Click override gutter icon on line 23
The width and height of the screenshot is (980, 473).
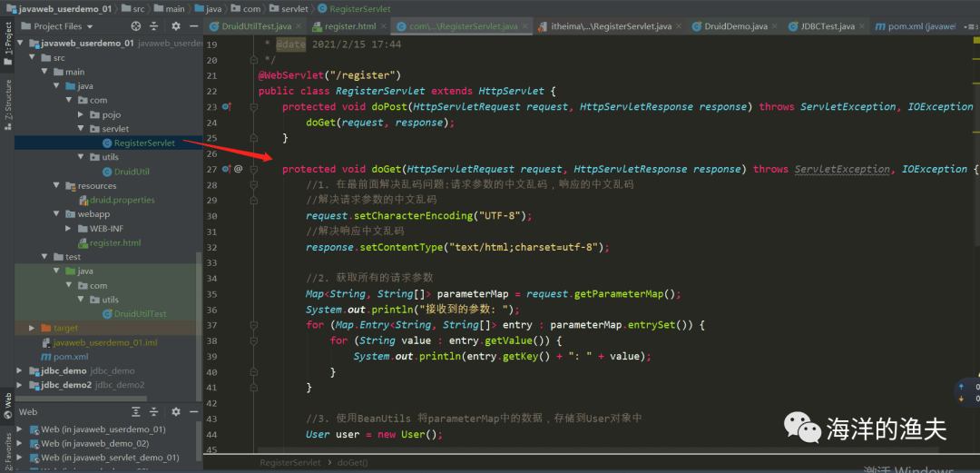[227, 107]
